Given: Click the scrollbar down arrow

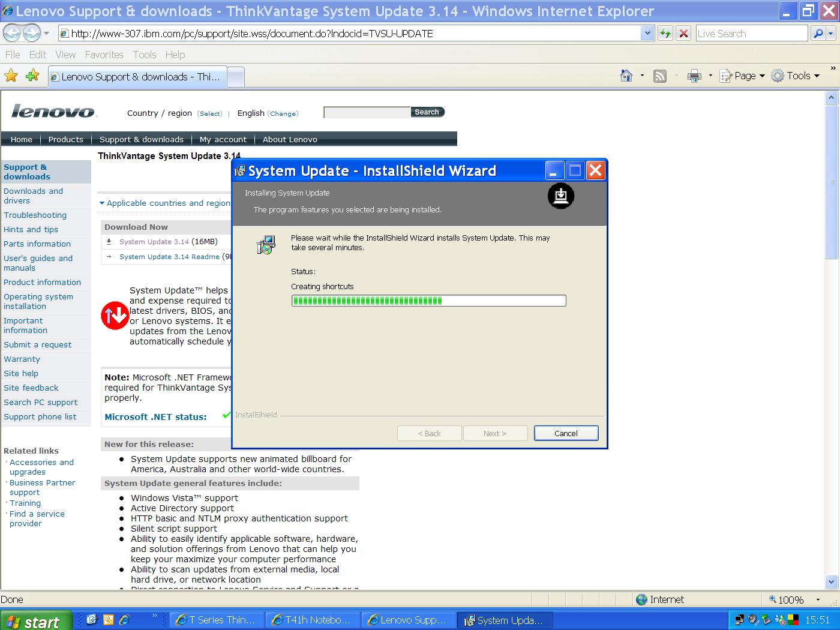Looking at the screenshot, I should [832, 581].
